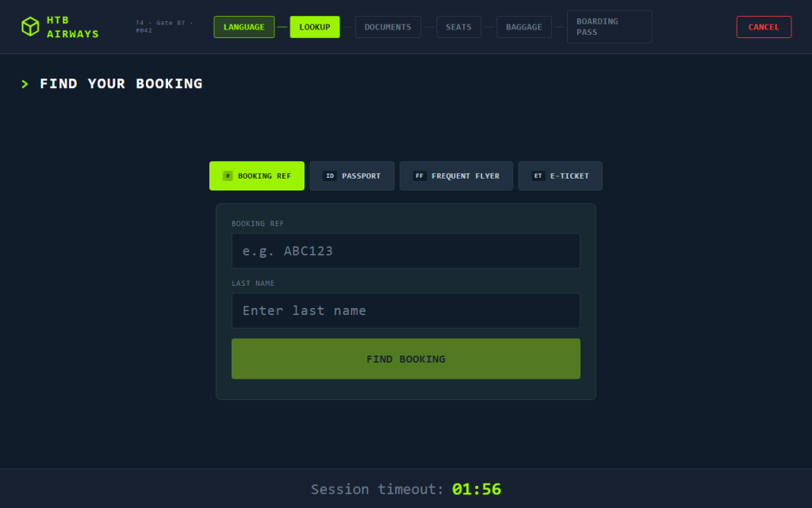Click the T4 Gate B7 #042 kiosk label

pos(164,26)
